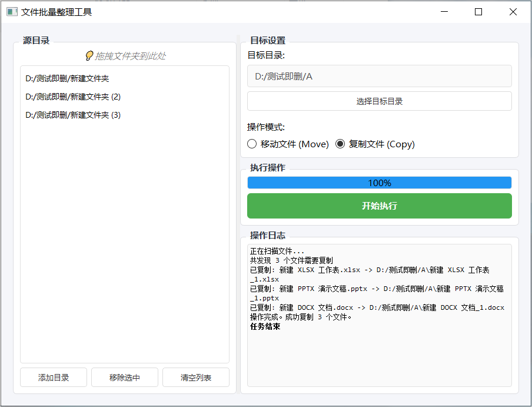Click the 拖拽文件夹到此处 hint text
532x407 pixels.
pyautogui.click(x=130, y=56)
